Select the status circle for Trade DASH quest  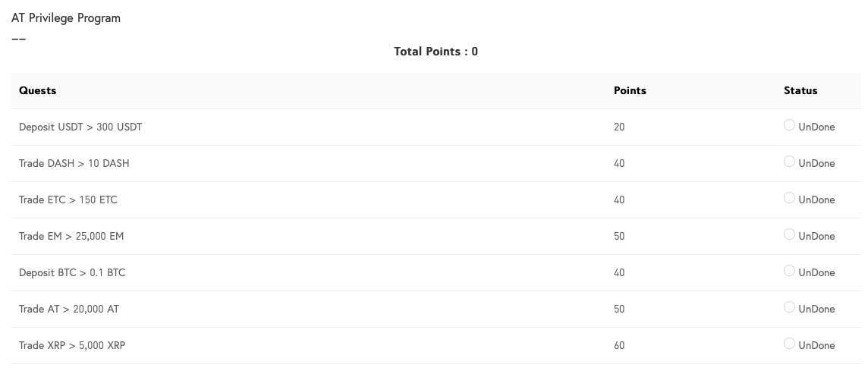pos(789,162)
